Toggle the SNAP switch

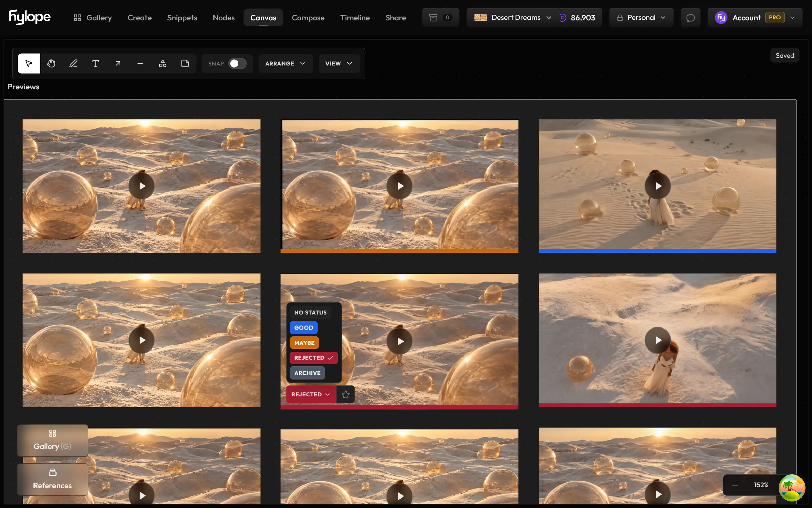[x=238, y=63]
